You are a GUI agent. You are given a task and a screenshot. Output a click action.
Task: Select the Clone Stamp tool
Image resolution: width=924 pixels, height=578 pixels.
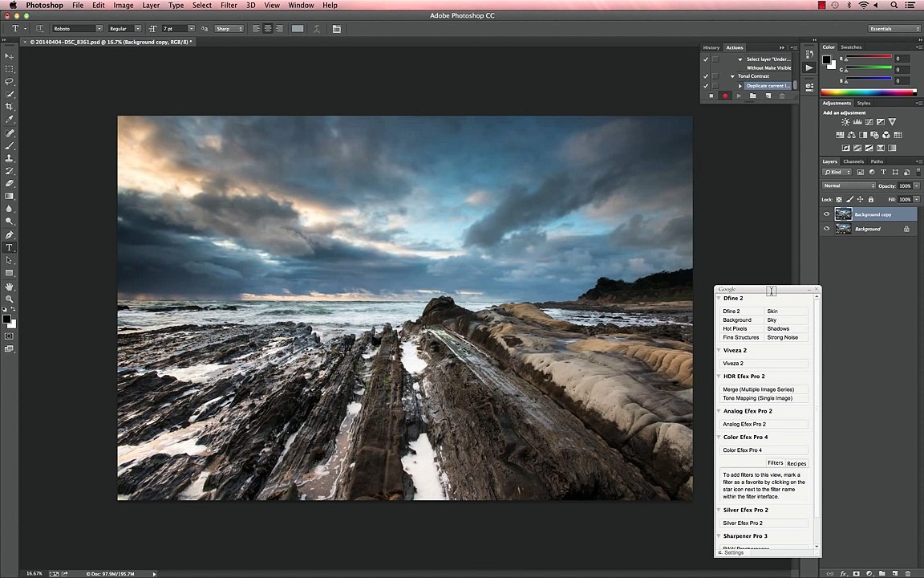point(10,158)
